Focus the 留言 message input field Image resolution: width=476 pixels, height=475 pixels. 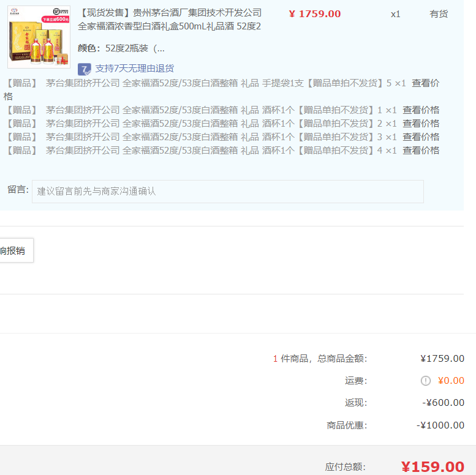coord(227,192)
